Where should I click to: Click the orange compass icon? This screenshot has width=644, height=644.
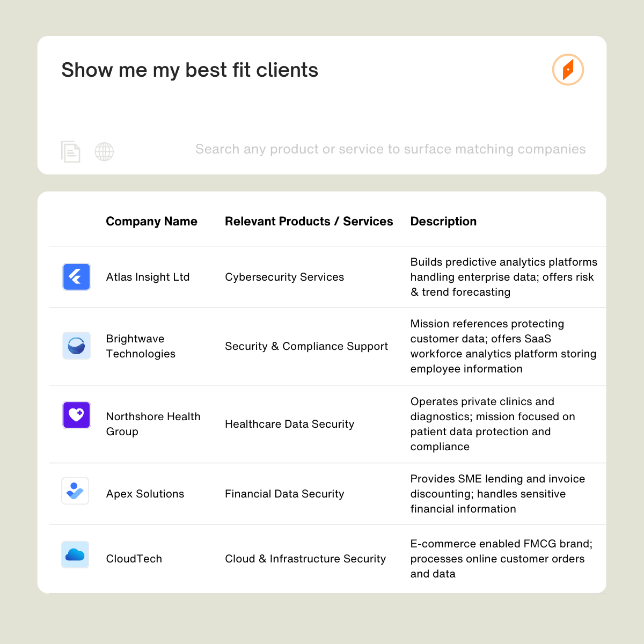click(x=568, y=70)
